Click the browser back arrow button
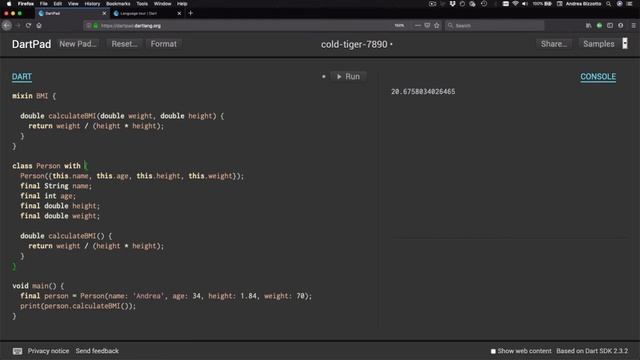640x360 pixels. [7, 25]
